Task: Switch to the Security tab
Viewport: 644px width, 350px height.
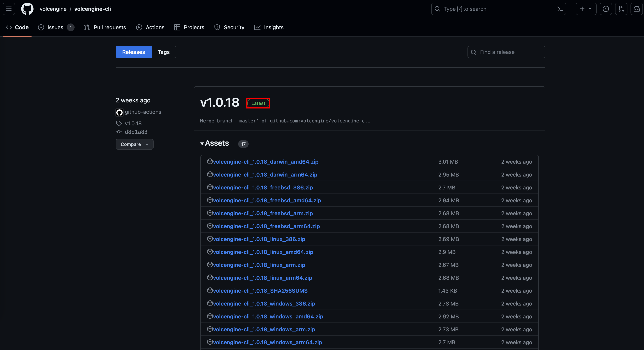Action: pyautogui.click(x=229, y=28)
